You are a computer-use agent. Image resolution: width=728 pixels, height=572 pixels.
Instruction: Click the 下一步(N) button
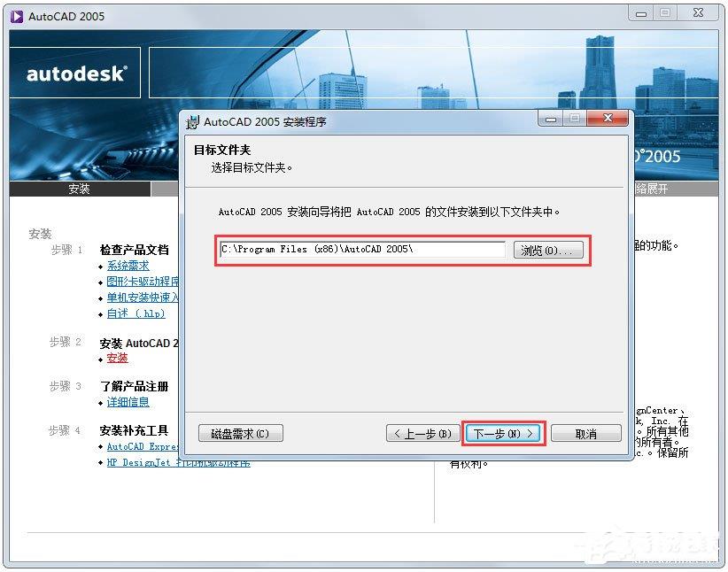[503, 434]
